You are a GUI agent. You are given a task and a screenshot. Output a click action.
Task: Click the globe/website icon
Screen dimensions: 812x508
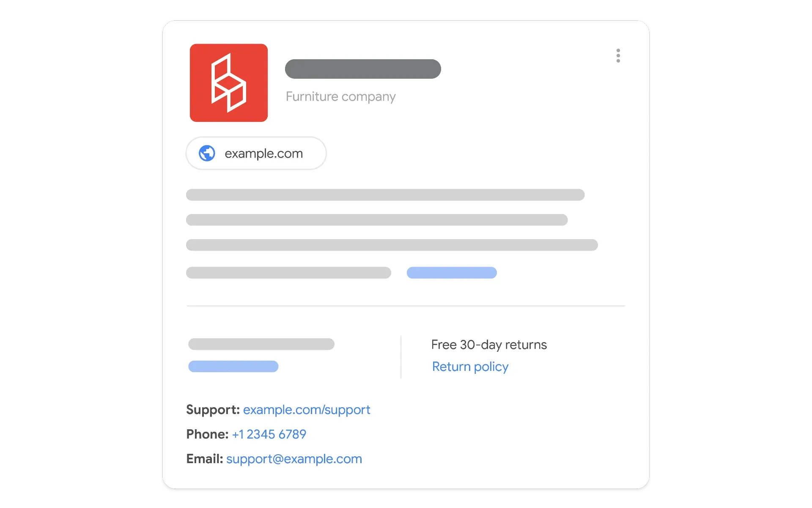click(x=206, y=153)
